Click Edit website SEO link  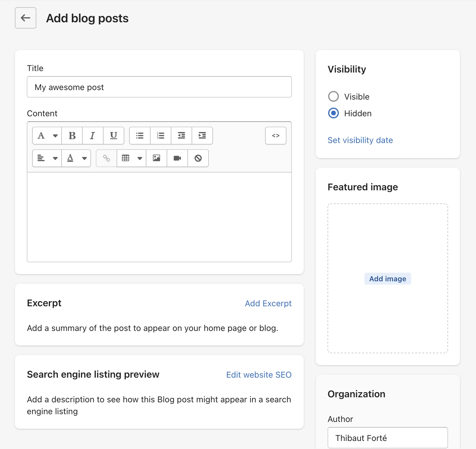coord(259,375)
